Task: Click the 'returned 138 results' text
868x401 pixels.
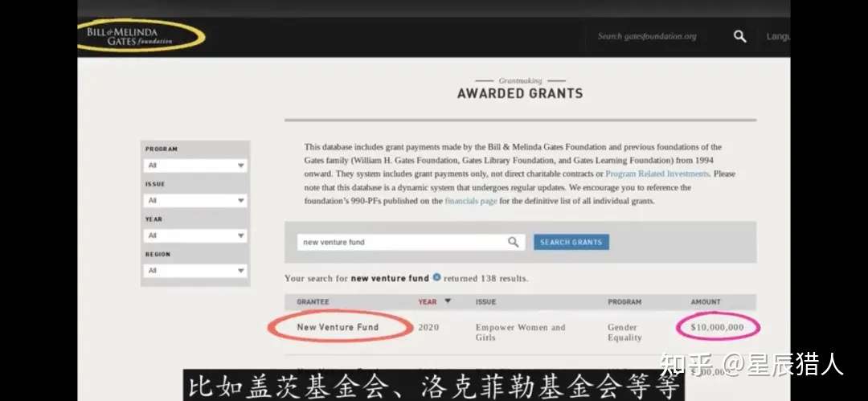Action: click(x=486, y=279)
